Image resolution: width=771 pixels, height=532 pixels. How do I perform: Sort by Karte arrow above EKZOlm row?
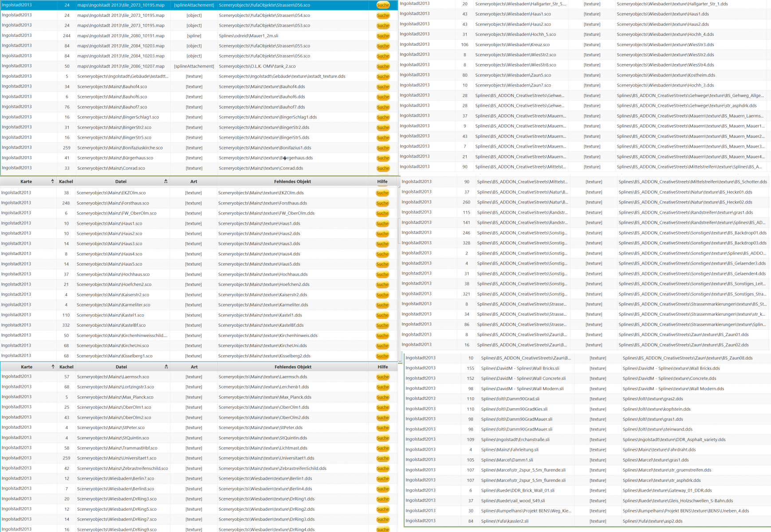[x=52, y=181]
